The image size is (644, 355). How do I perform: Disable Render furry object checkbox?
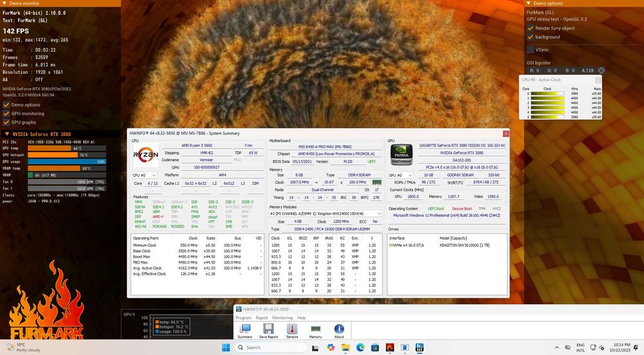[530, 28]
